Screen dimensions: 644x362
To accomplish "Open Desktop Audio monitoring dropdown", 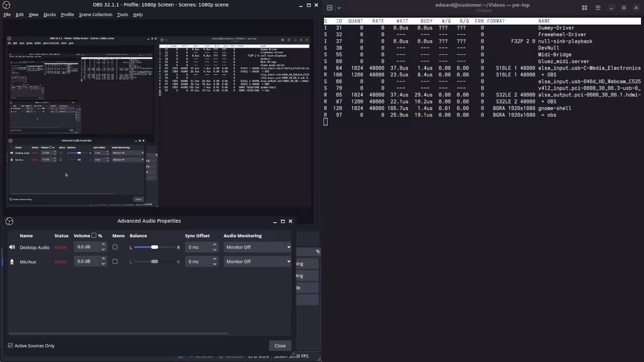I will pyautogui.click(x=258, y=247).
